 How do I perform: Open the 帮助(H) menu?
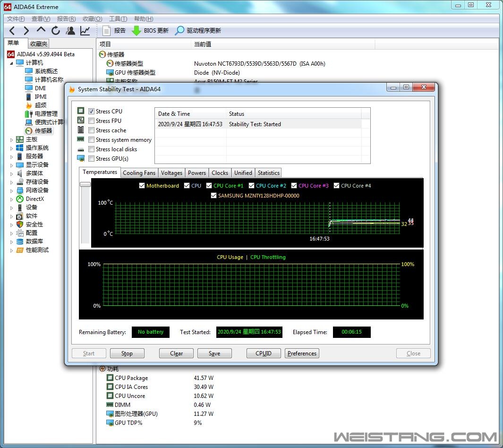click(x=144, y=18)
